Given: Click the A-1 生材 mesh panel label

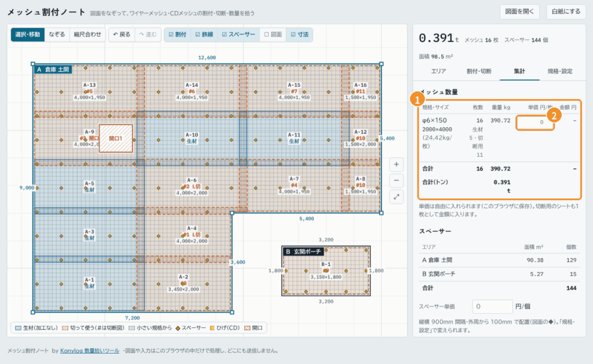Looking at the screenshot, I should [x=89, y=283].
